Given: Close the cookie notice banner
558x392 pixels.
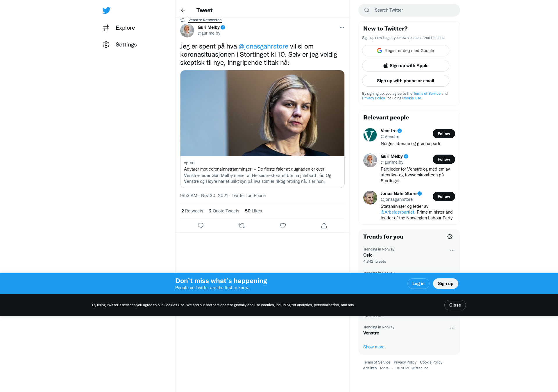Looking at the screenshot, I should [455, 305].
